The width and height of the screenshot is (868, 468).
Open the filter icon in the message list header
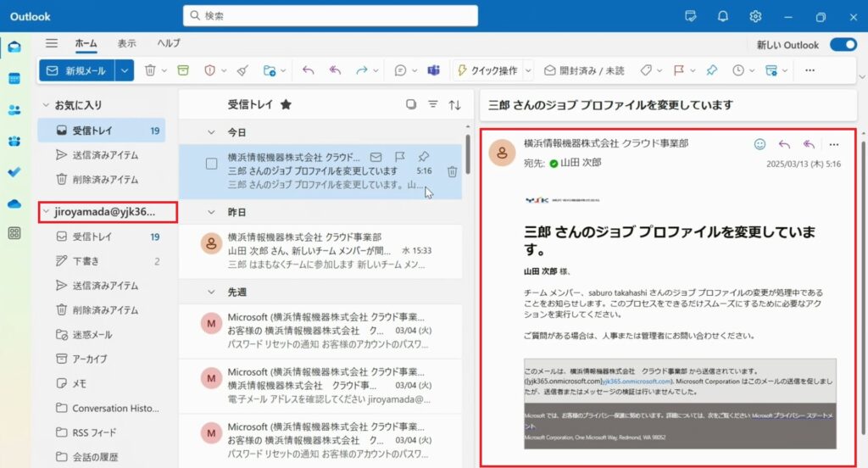click(433, 104)
